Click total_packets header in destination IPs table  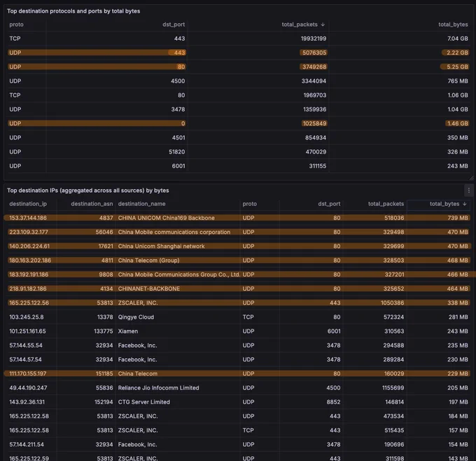click(x=386, y=204)
